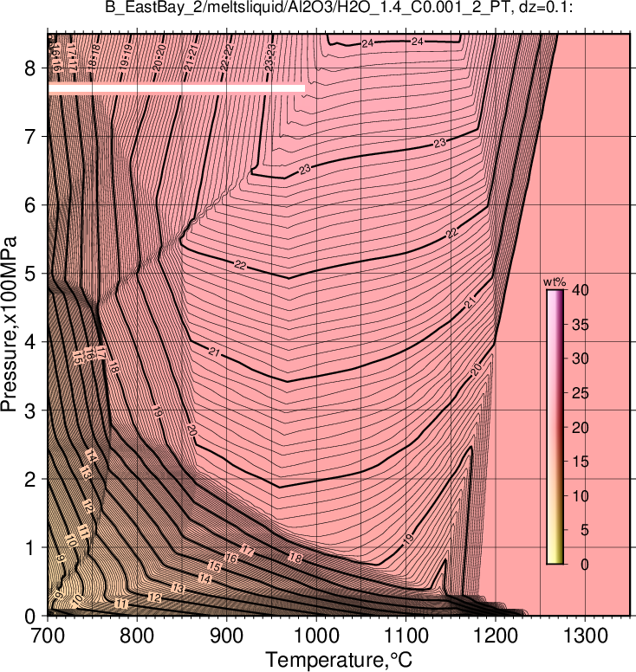The height and width of the screenshot is (672, 636).
Task: Select the 1300 tick label on temperature axis
Action: click(585, 636)
